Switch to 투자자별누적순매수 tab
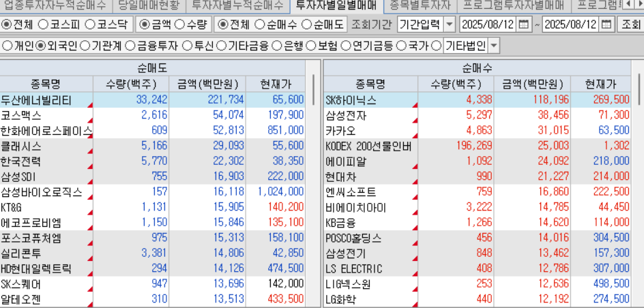This screenshot has height=308, width=644. (238, 5)
